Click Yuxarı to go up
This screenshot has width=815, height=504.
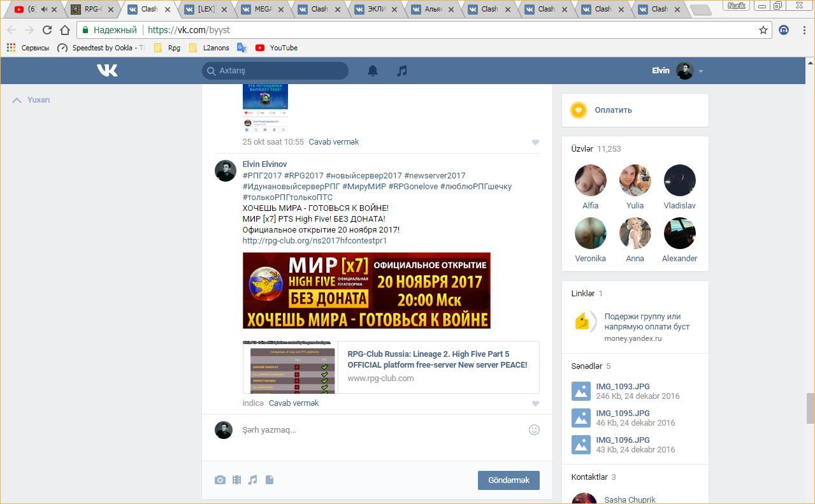click(31, 100)
